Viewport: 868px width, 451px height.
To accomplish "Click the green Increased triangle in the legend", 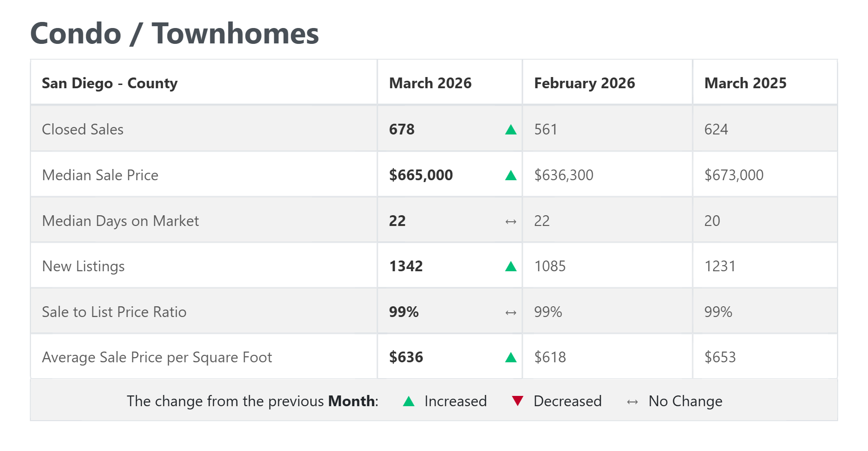I will [x=409, y=402].
